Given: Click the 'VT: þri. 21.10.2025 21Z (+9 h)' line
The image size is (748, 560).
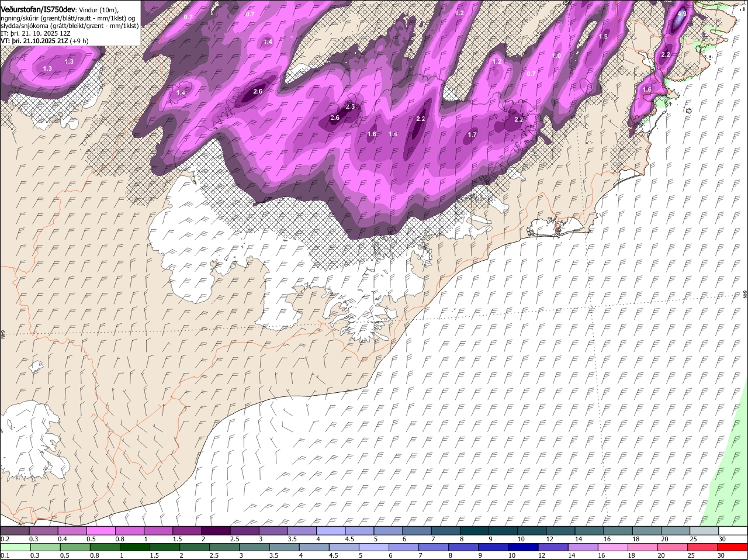Looking at the screenshot, I should tap(44, 41).
